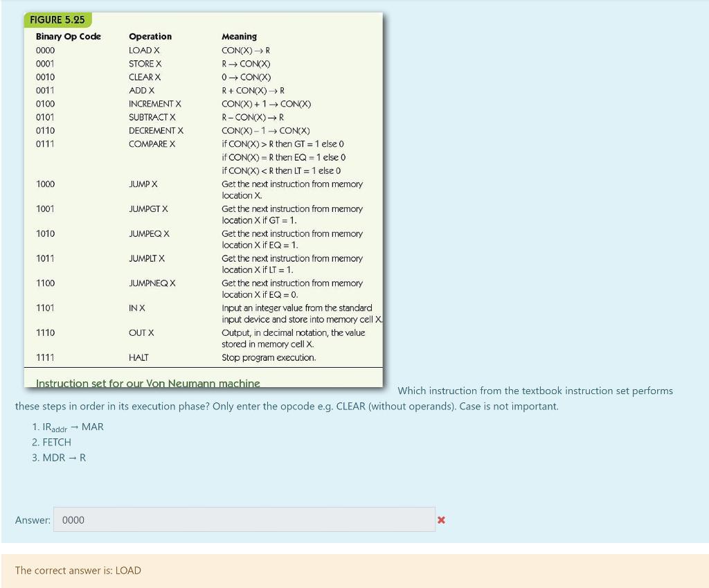Click the STORE X operation entry
Image resolution: width=709 pixels, height=588 pixels.
click(x=145, y=63)
